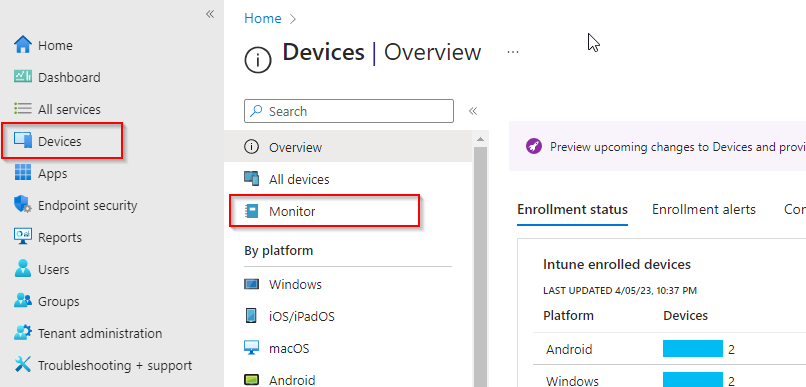The image size is (806, 387).
Task: Click the Home breadcrumb link
Action: click(x=263, y=19)
